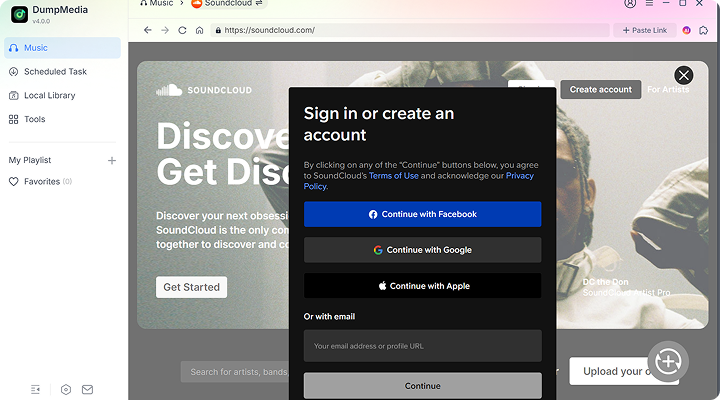
Task: Collapse the left sidebar panel
Action: click(36, 389)
